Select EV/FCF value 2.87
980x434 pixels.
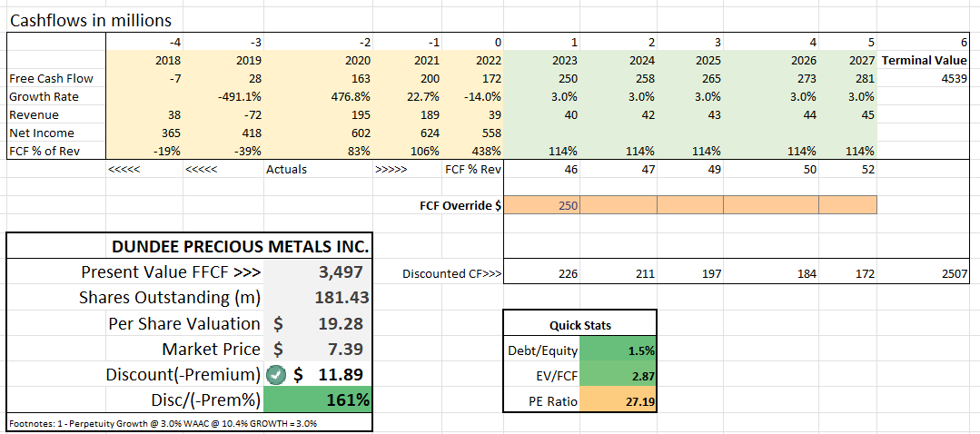coord(619,375)
